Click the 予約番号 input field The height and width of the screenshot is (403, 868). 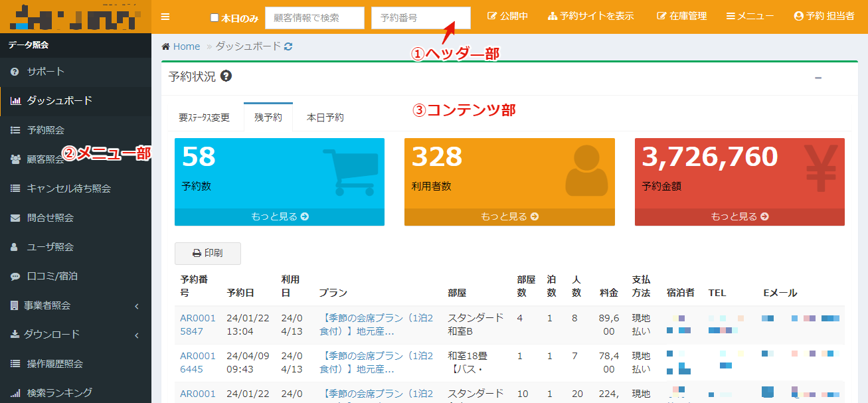click(x=420, y=18)
